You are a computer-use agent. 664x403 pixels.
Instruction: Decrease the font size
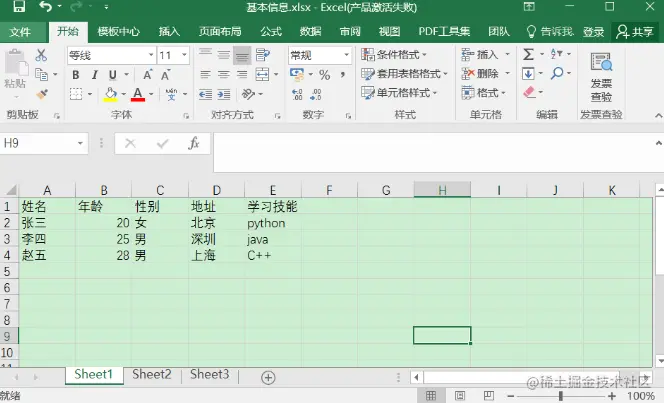pyautogui.click(x=166, y=75)
